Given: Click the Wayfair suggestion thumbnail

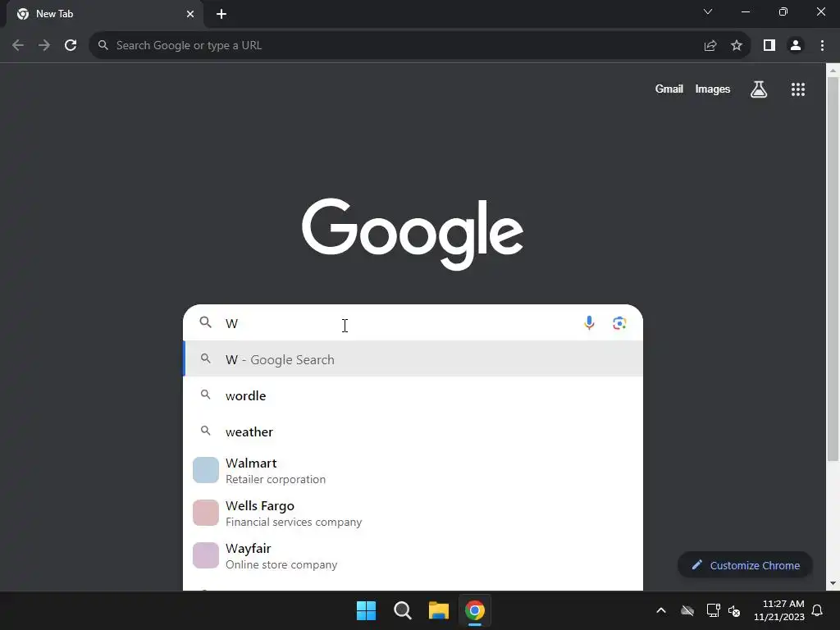Looking at the screenshot, I should (206, 556).
